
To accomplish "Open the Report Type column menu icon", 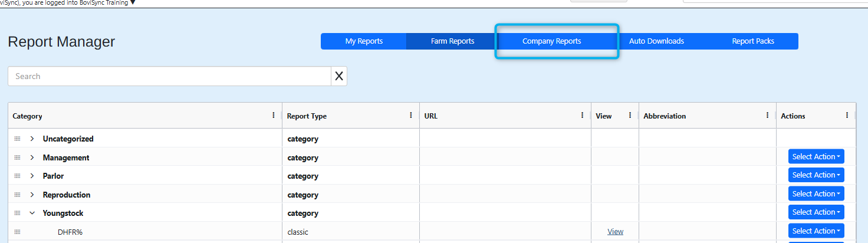I will [411, 116].
